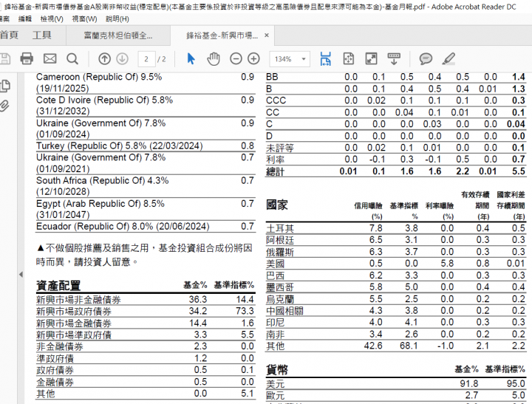Image resolution: width=532 pixels, height=404 pixels.
Task: Open the Find text magnifier icon
Action: click(72, 59)
